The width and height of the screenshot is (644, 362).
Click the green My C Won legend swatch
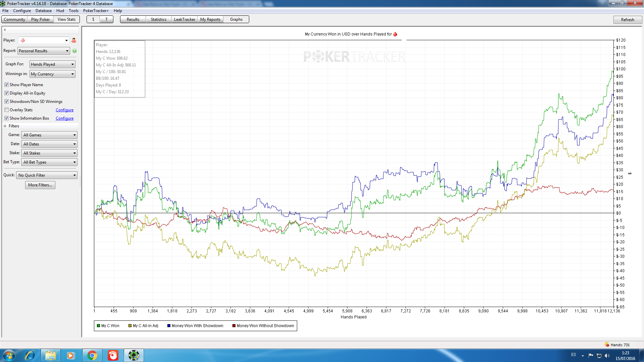(98, 326)
